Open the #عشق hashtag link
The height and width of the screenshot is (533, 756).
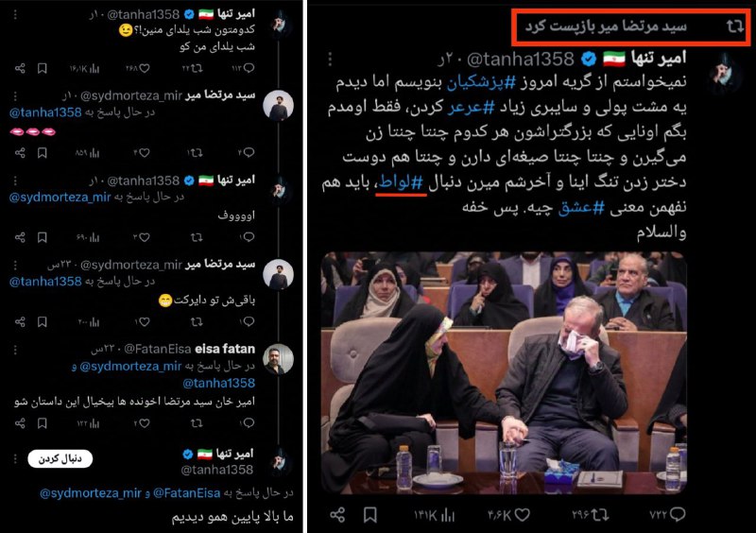click(581, 208)
